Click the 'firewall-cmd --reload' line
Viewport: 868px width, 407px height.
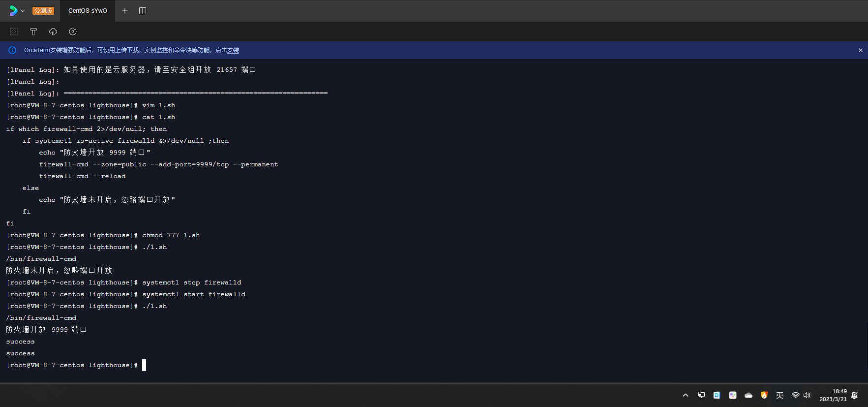[x=83, y=176]
